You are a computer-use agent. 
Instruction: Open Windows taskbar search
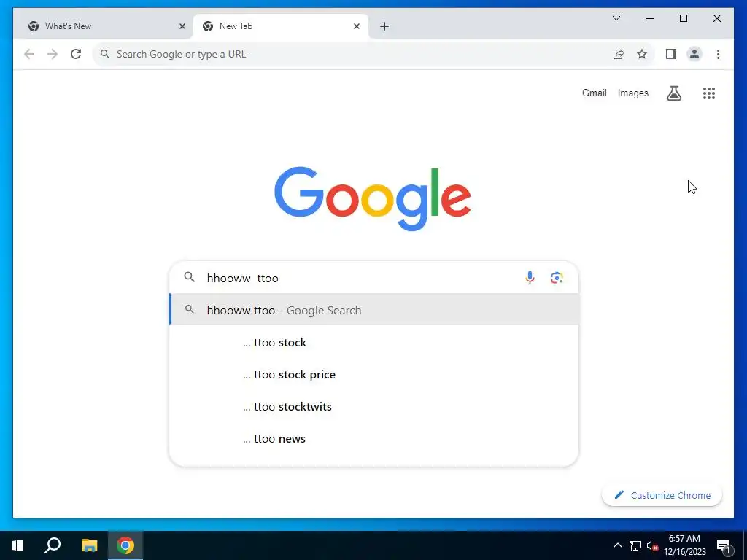(x=53, y=545)
